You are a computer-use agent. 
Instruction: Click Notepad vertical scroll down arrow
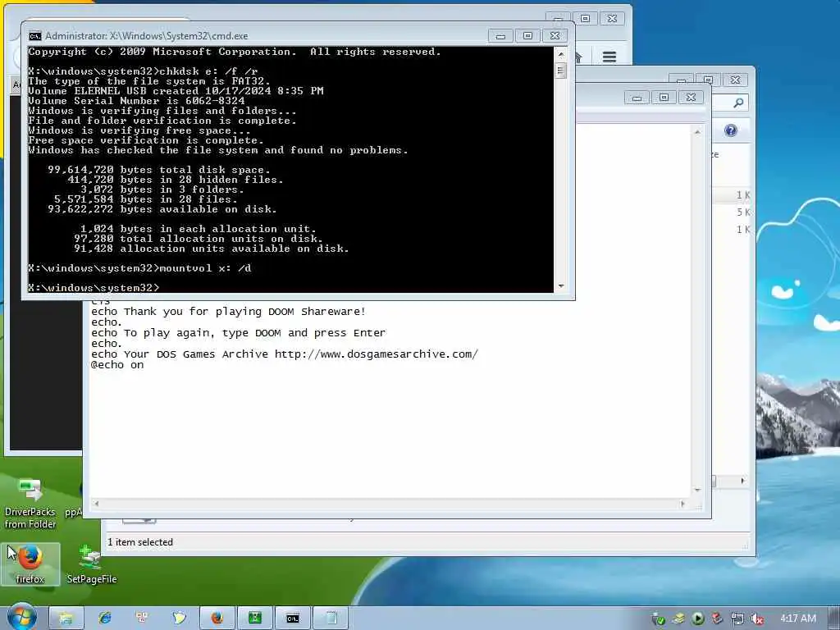(697, 490)
